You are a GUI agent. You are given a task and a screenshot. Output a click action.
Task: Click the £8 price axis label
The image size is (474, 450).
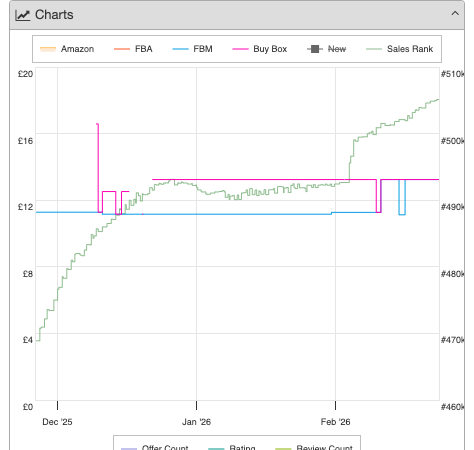point(28,274)
